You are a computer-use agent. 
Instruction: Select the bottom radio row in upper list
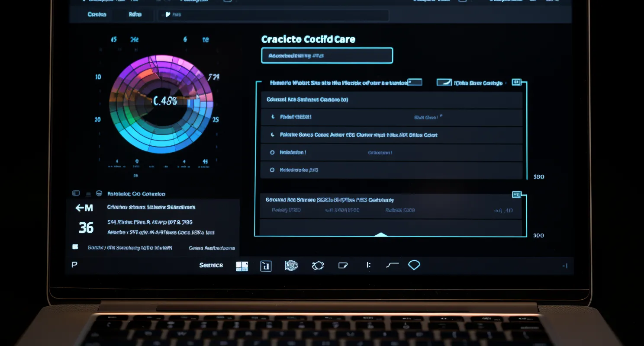(391, 170)
